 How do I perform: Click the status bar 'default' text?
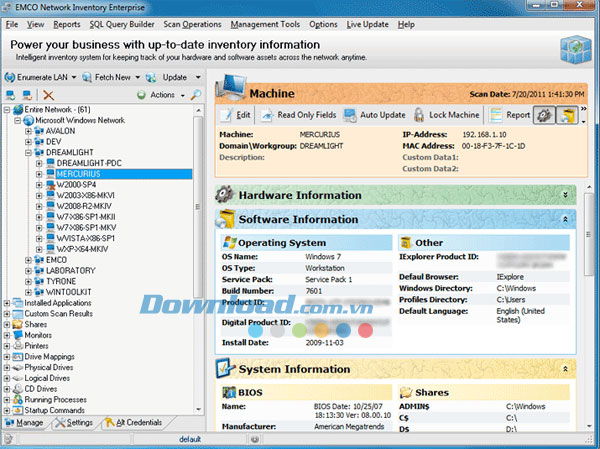pos(190,439)
